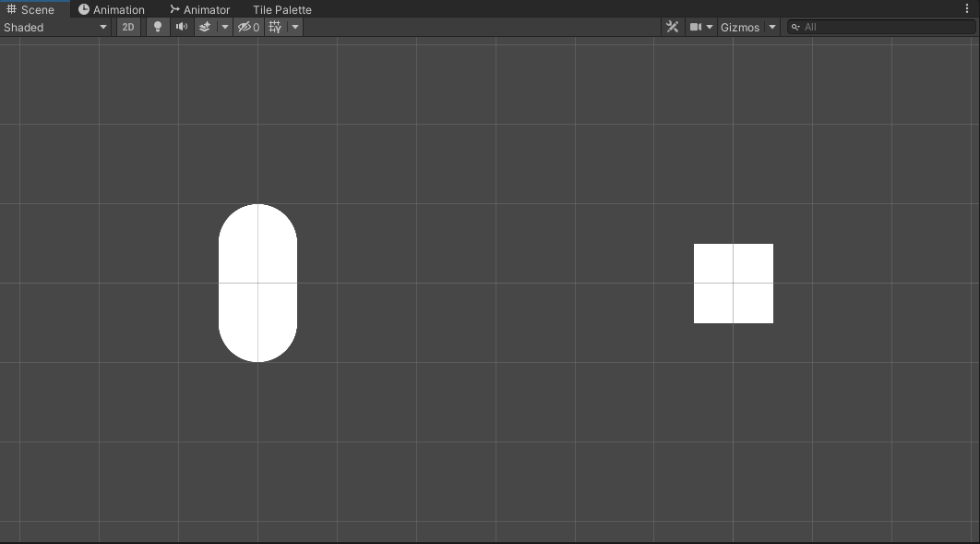Screen dimensions: 980x544
Task: Open the Gizmos dropdown menu
Action: 771,27
